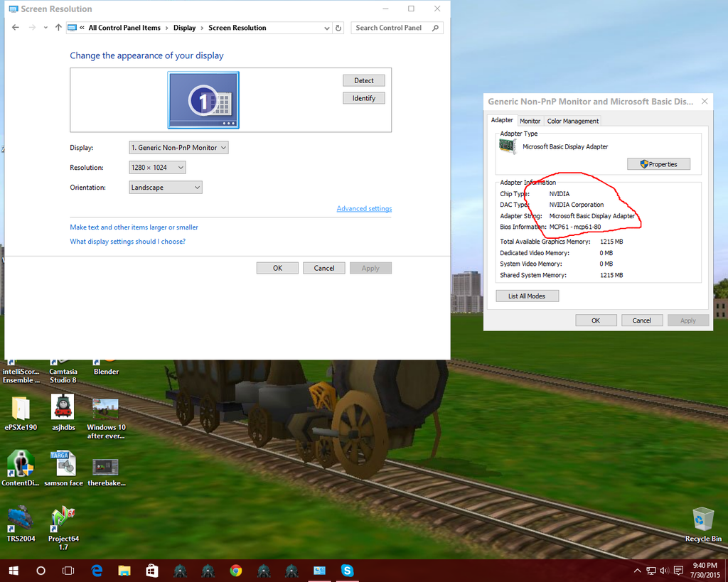The image size is (728, 582).
Task: Open the Display dropdown Generic Non-PnP Monitor
Action: pos(178,148)
